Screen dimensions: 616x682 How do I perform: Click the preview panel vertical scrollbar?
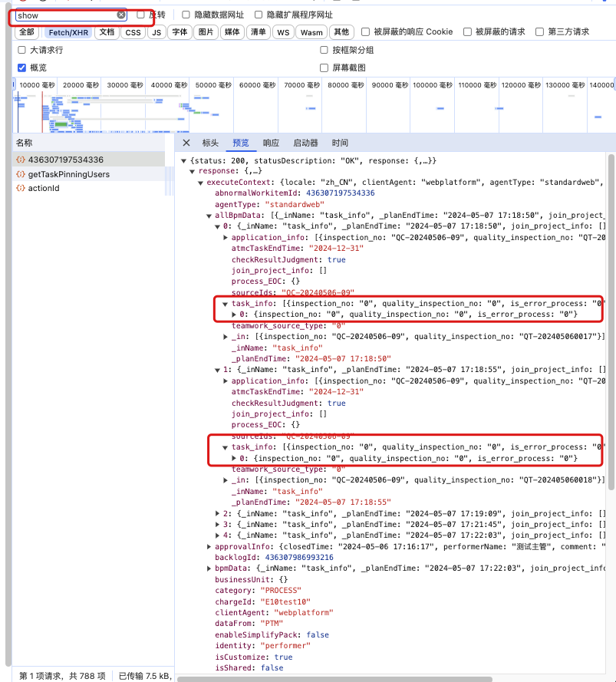[611, 322]
